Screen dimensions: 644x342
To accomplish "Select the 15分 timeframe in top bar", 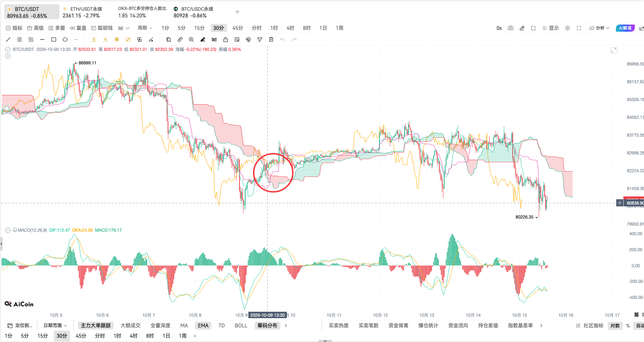I will 199,28.
